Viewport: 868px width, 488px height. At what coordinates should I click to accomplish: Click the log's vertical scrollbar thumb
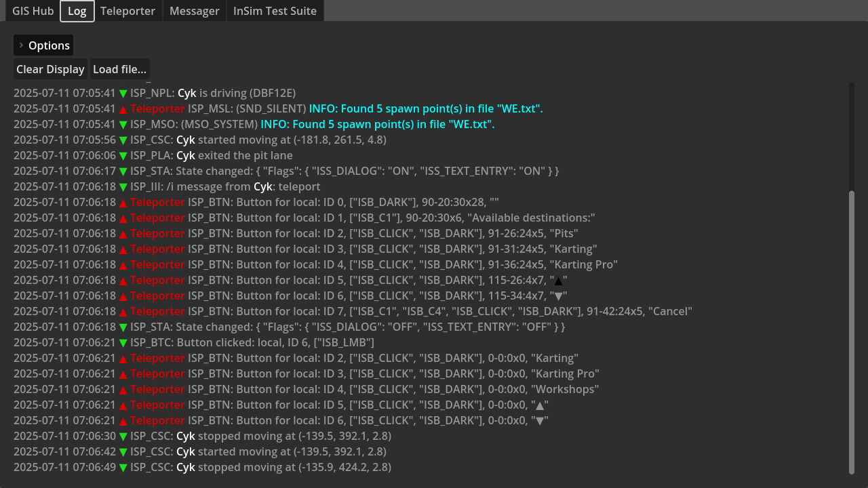[x=852, y=332]
